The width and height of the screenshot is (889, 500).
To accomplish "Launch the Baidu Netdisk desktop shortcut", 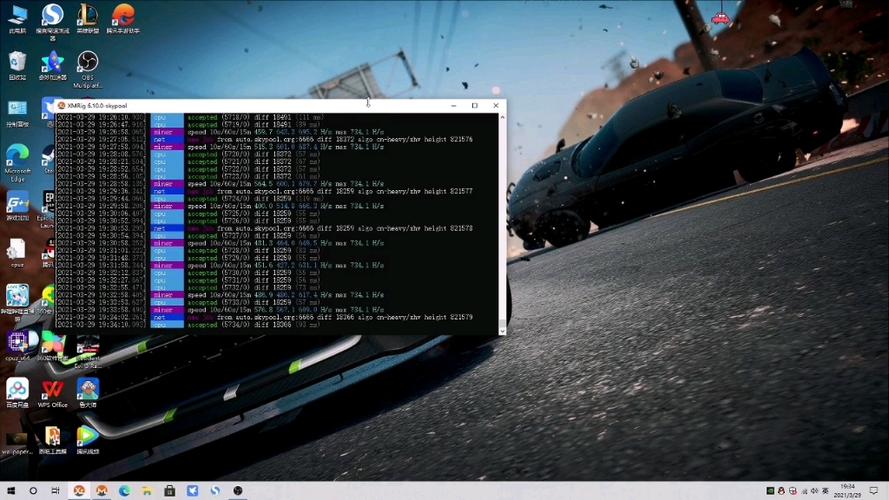I will click(18, 393).
